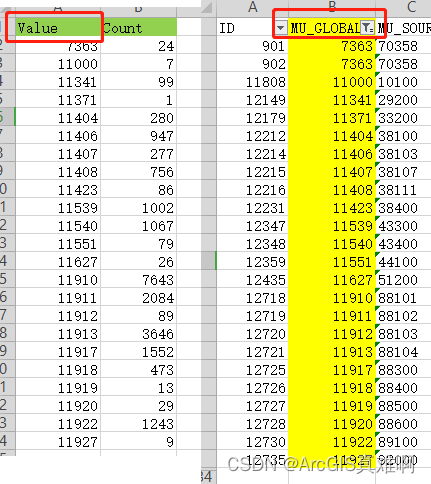431x484 pixels.
Task: Click MU_SOUR cell 88300
Action: [404, 370]
